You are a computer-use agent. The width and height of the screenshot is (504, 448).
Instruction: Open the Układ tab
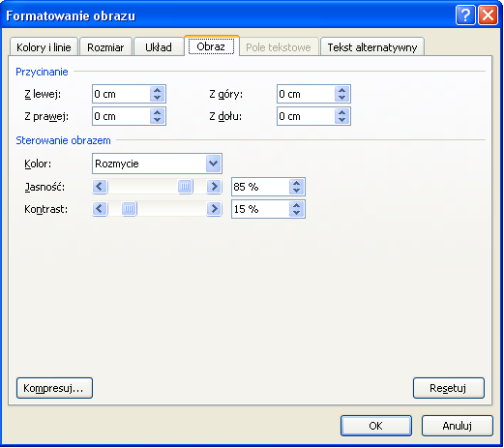tap(159, 47)
